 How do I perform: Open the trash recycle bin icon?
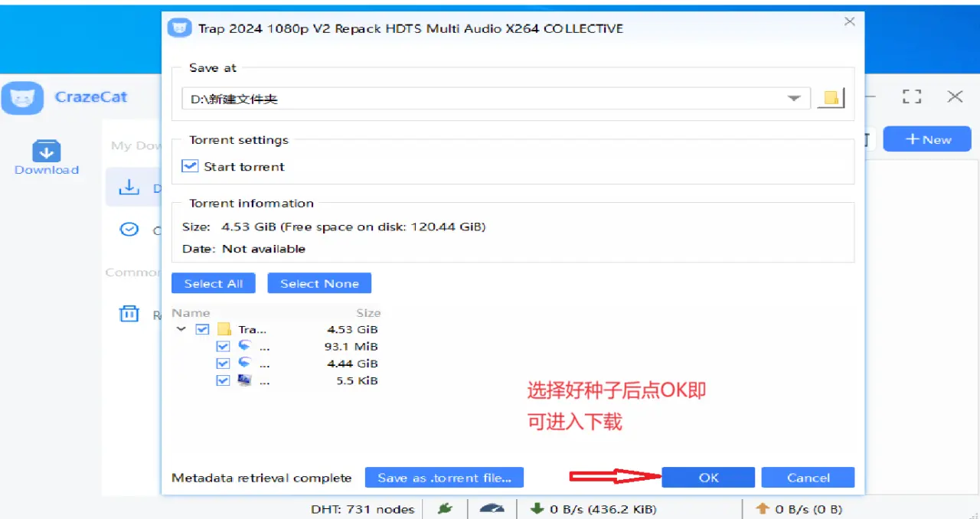(129, 313)
